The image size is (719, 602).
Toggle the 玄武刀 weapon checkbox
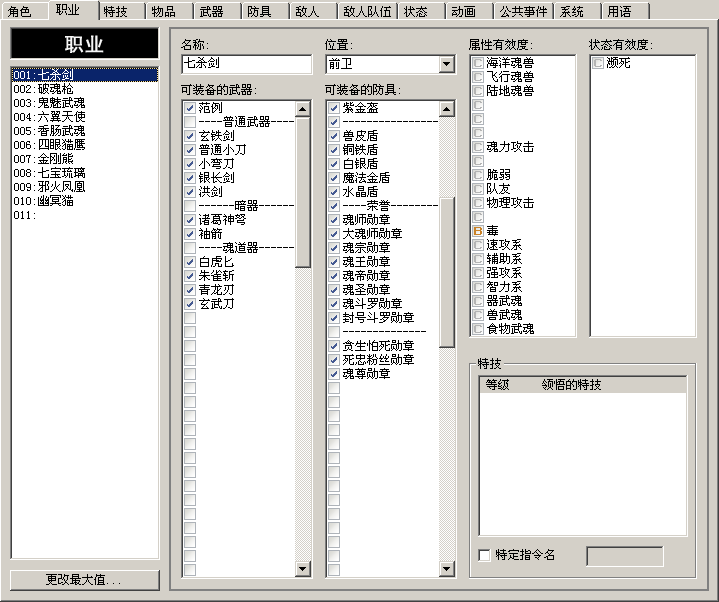[190, 304]
